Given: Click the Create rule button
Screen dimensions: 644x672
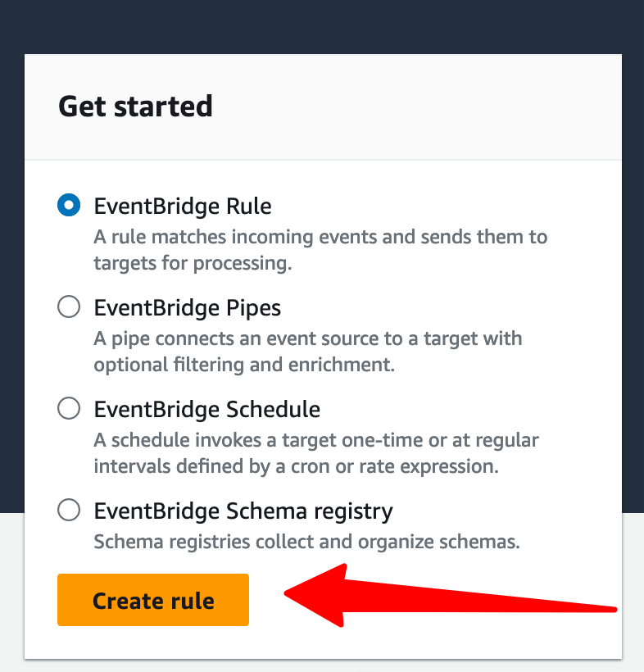Looking at the screenshot, I should click(152, 600).
